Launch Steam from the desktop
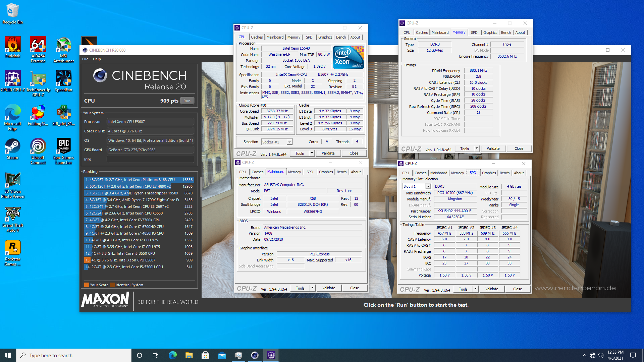Screen dimensions: 644x362 13,149
